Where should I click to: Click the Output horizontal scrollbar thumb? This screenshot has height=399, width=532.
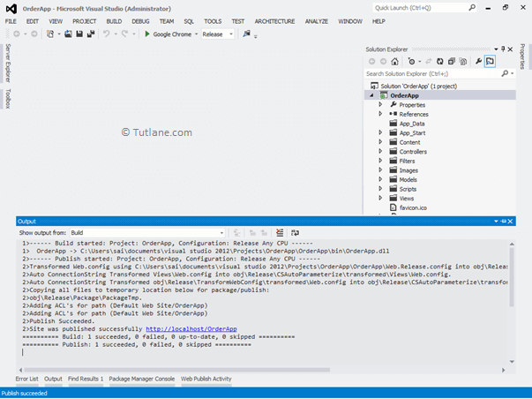tap(176, 370)
